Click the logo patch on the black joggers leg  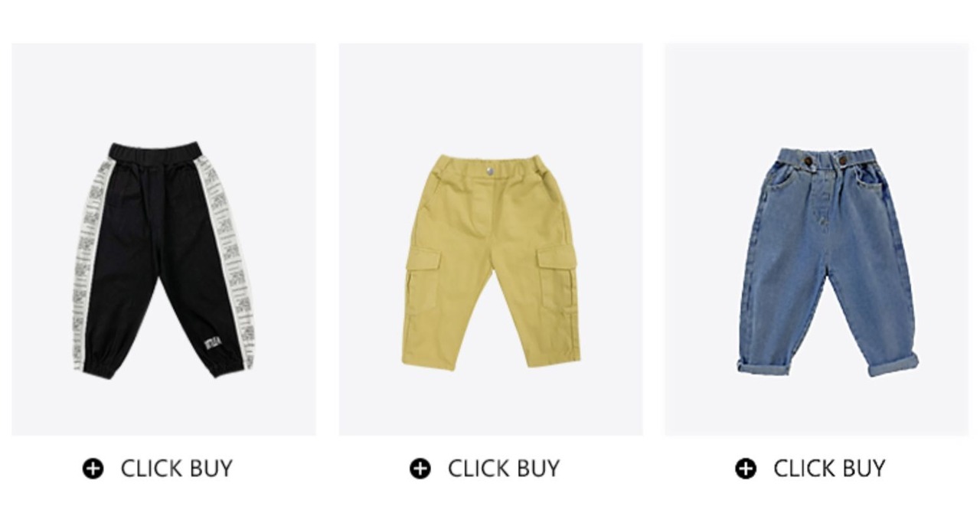click(213, 341)
